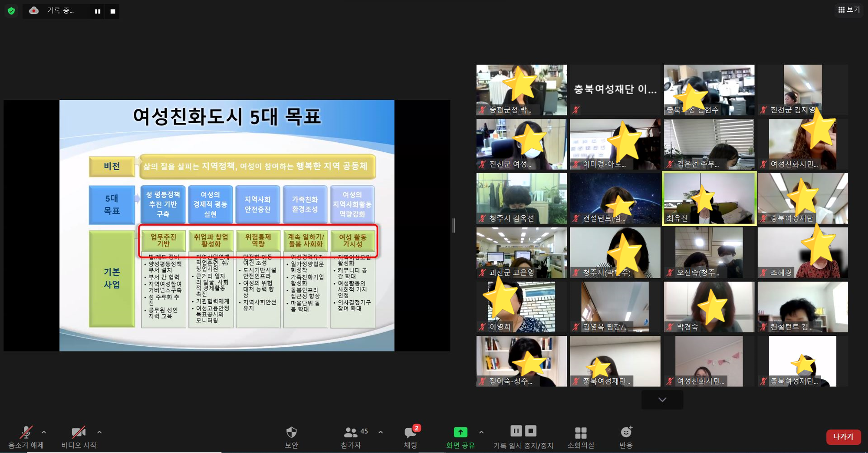
Task: Open participants list arrow next to 45
Action: (x=380, y=432)
